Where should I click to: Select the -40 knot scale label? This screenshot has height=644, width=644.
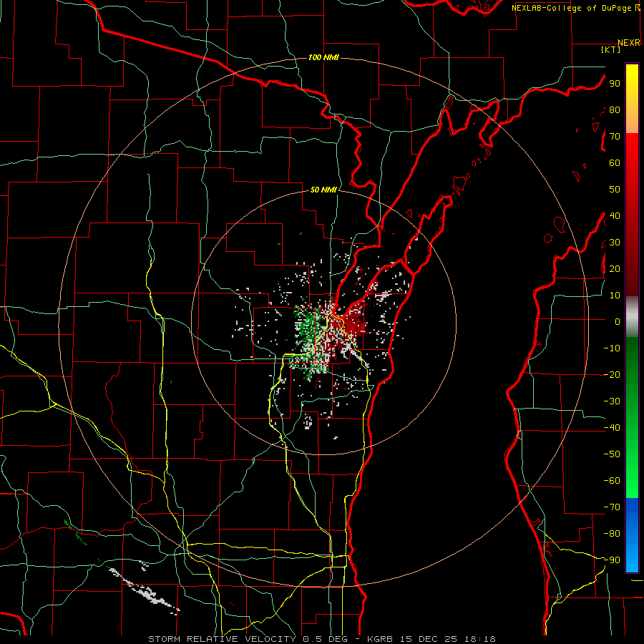pos(612,428)
